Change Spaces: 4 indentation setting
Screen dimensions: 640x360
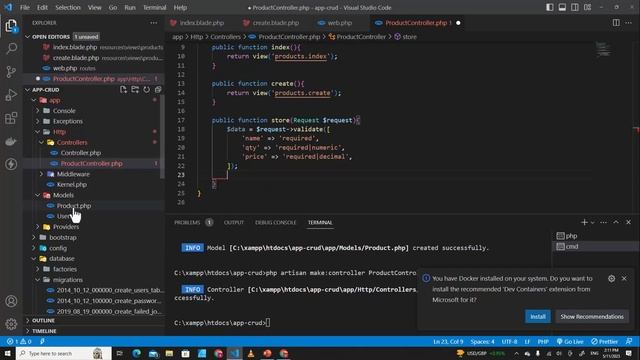tap(482, 341)
